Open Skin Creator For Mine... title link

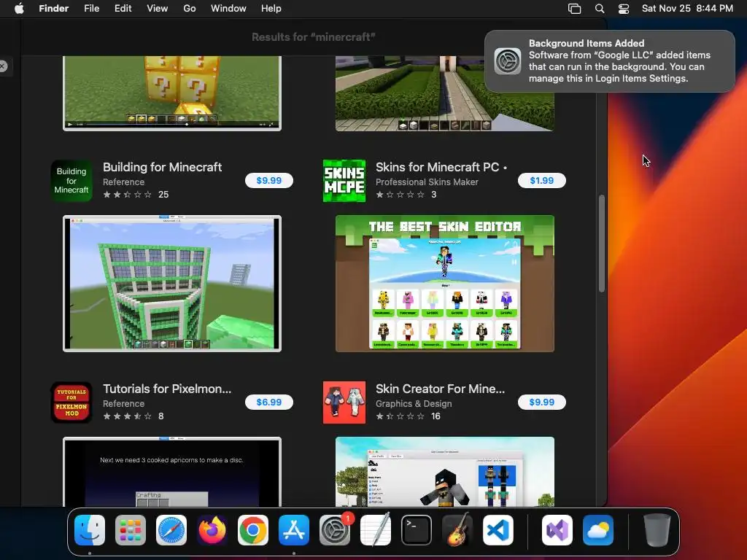[x=440, y=389]
